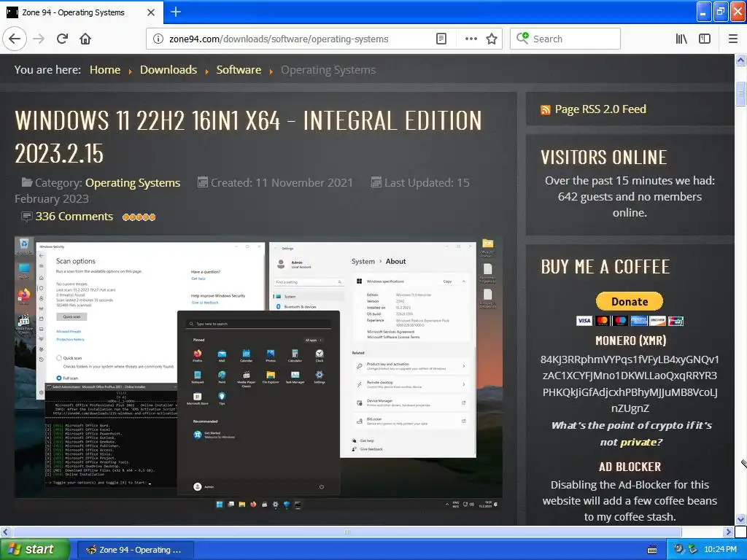
Task: Bookmark this page with the star
Action: 492,39
